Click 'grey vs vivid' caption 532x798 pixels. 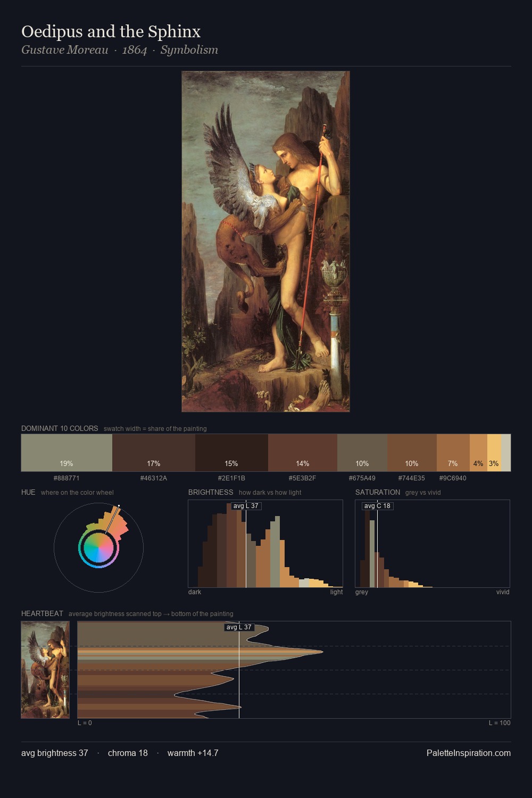coord(423,493)
